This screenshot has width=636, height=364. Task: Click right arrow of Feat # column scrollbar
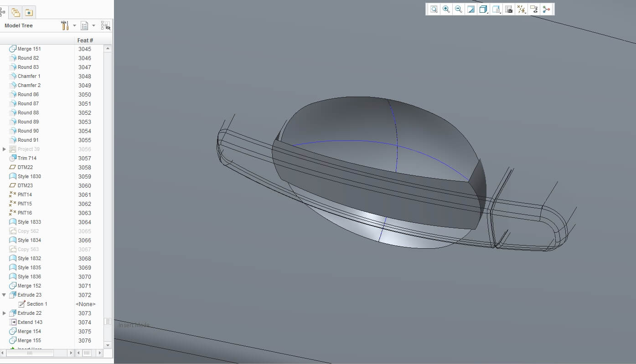[x=100, y=353]
